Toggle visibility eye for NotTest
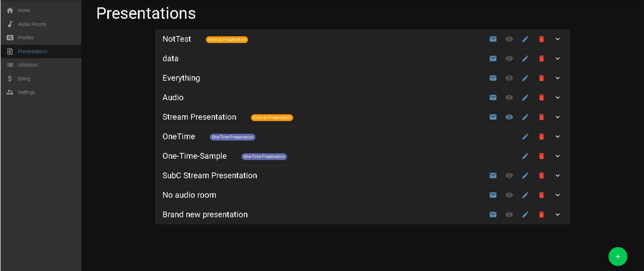644x271 pixels. click(509, 39)
